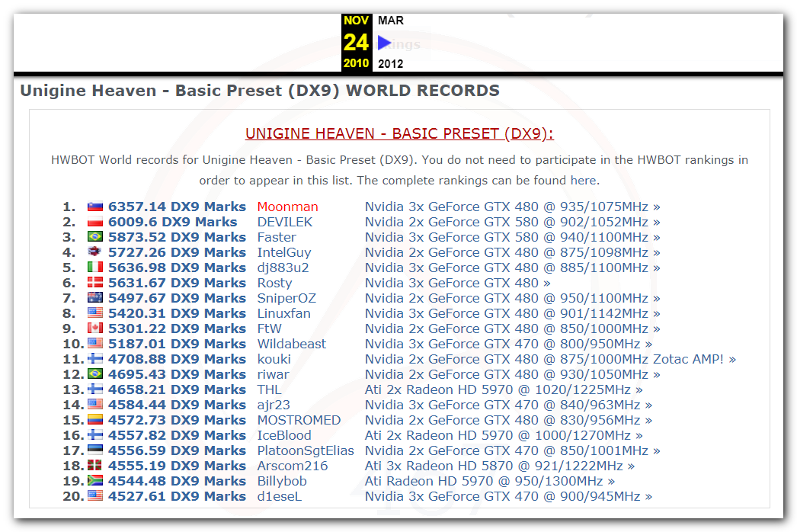The width and height of the screenshot is (797, 532).
Task: View SniperOZ's user profile
Action: click(x=286, y=299)
